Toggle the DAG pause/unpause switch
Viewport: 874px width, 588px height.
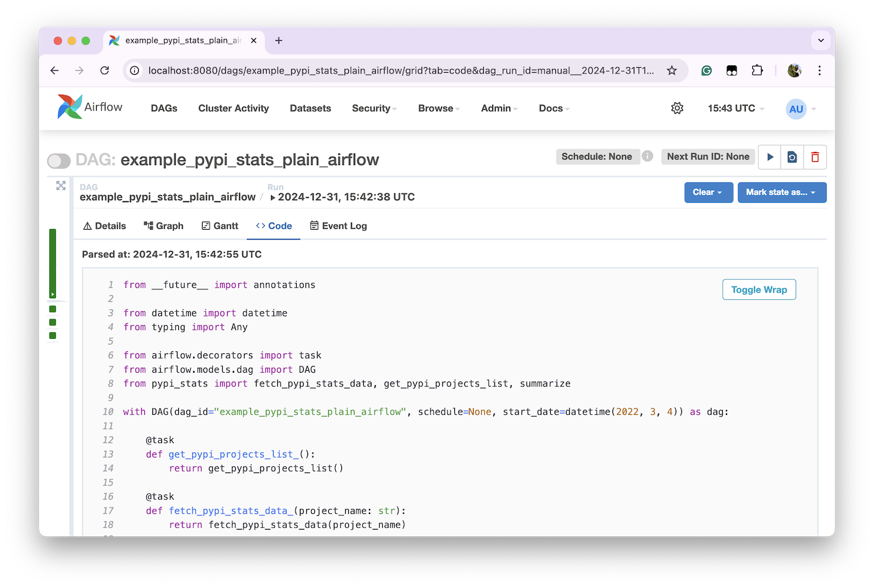point(59,161)
